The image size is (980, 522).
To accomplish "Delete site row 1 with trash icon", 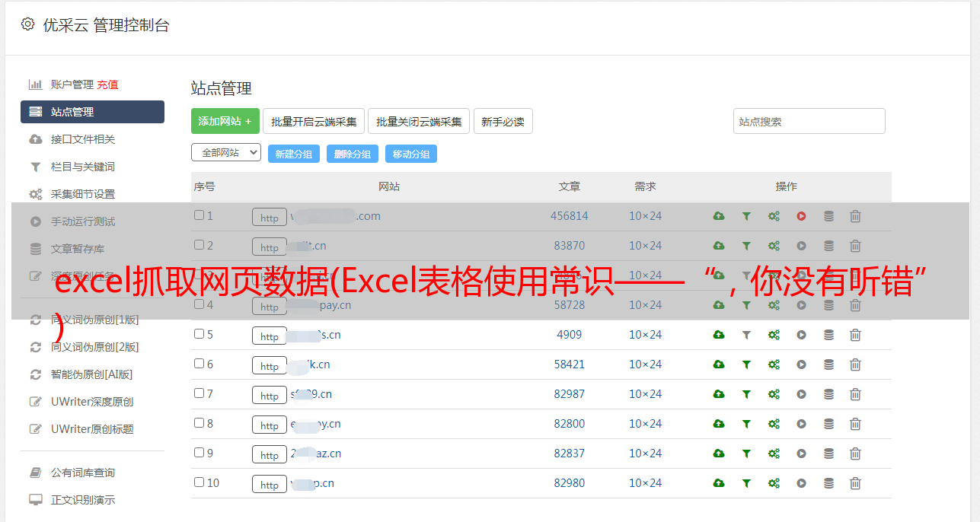I will point(855,216).
